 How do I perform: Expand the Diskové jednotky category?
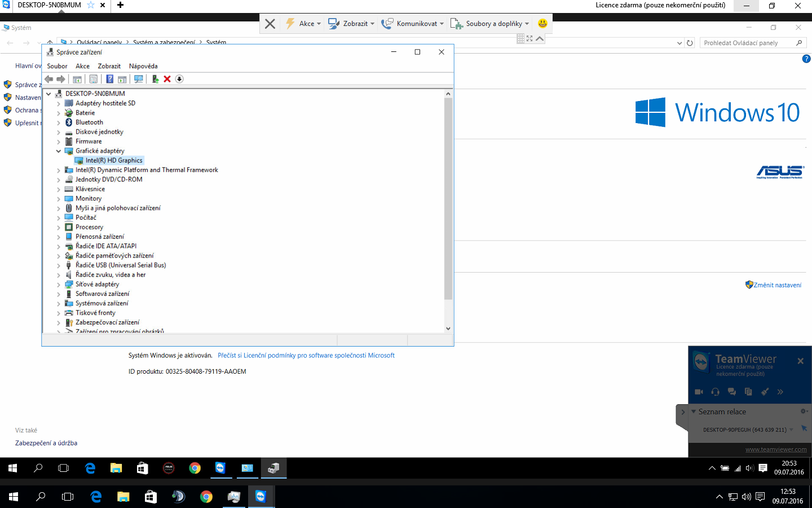(x=59, y=132)
